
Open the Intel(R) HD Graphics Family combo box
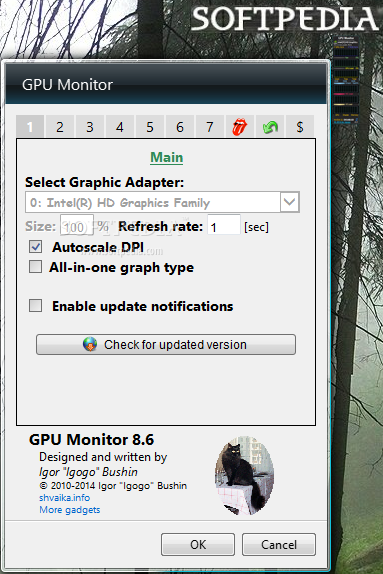coord(162,202)
